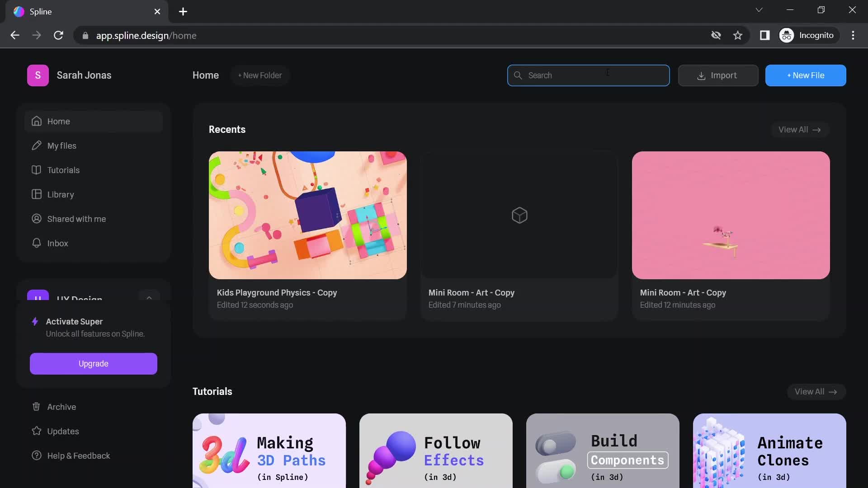View site information lock icon
868x488 pixels.
(85, 36)
